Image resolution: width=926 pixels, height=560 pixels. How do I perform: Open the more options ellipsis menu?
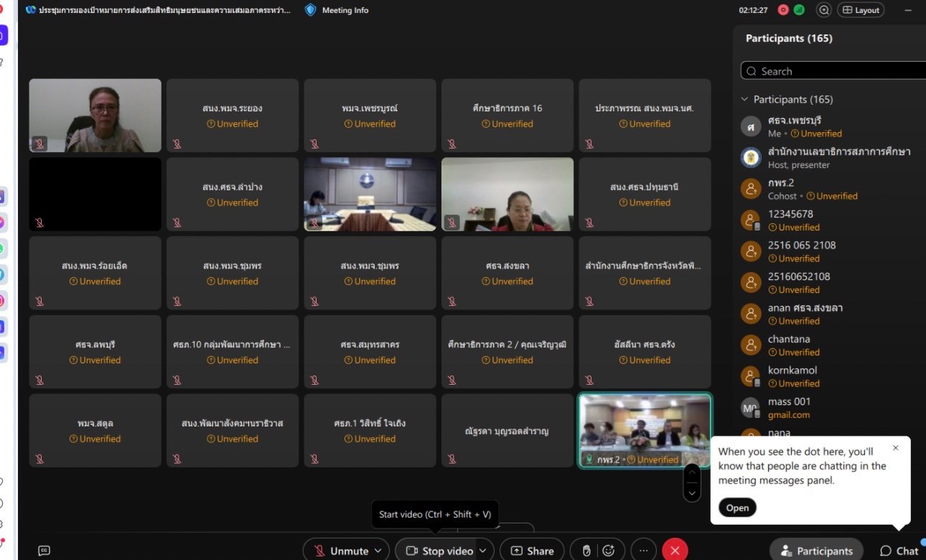pos(643,551)
